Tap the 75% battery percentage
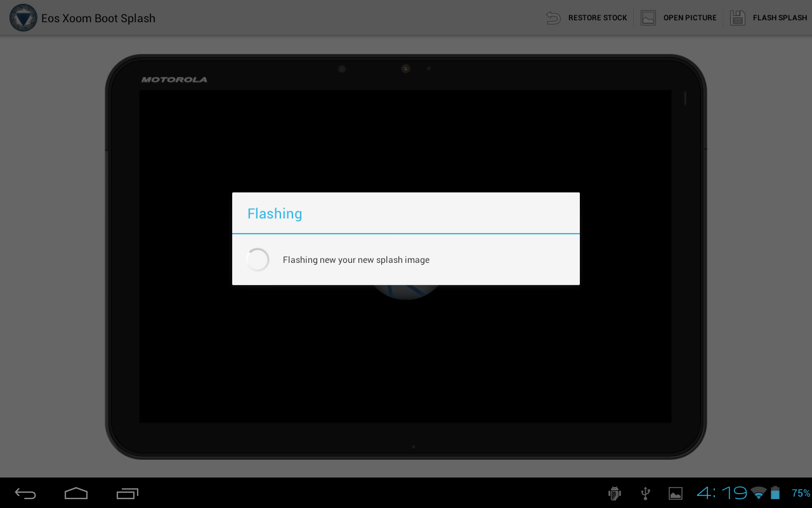The image size is (812, 508). (x=801, y=493)
